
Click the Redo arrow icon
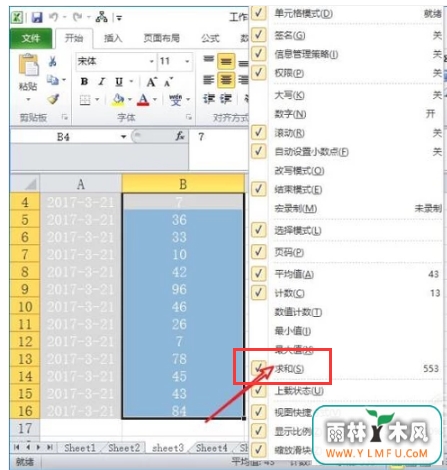click(77, 17)
